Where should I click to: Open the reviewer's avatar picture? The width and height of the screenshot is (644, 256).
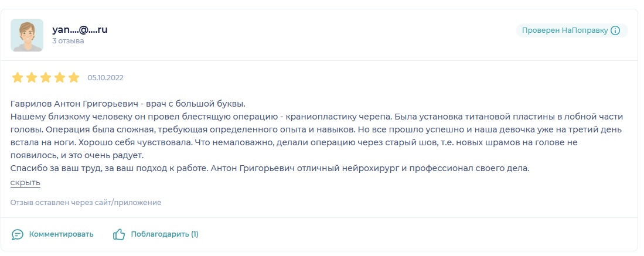pos(27,35)
